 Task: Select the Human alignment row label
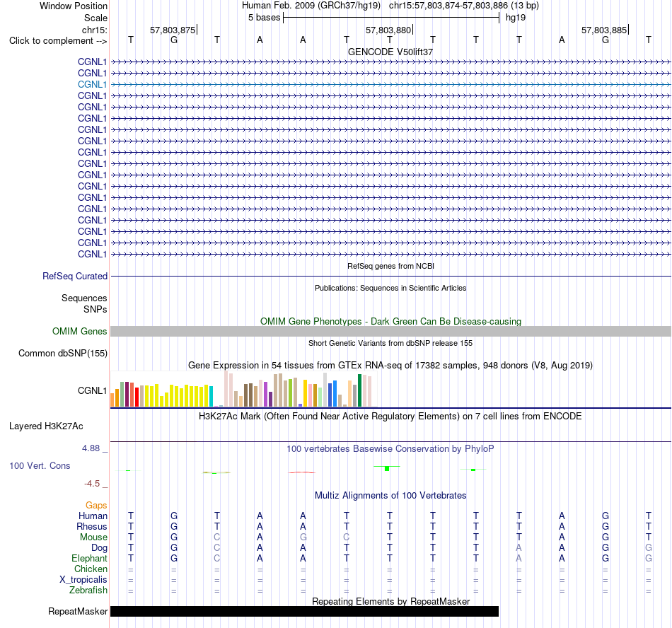point(93,516)
